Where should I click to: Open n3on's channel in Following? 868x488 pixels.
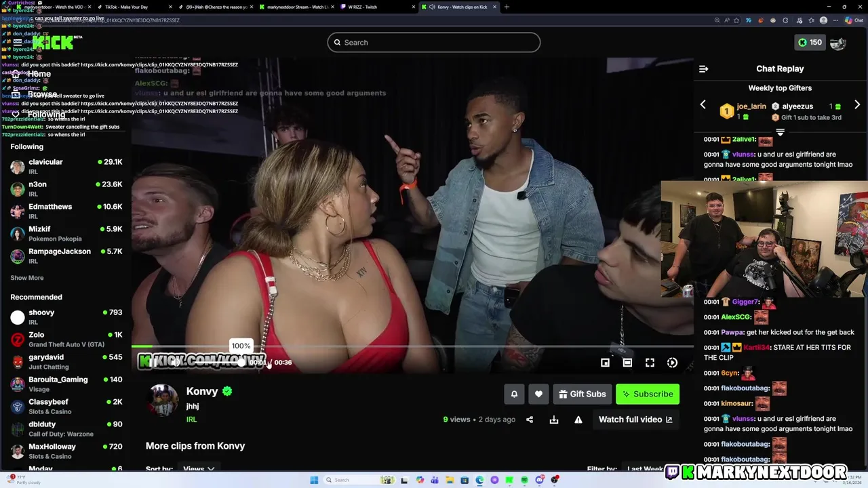(66, 188)
